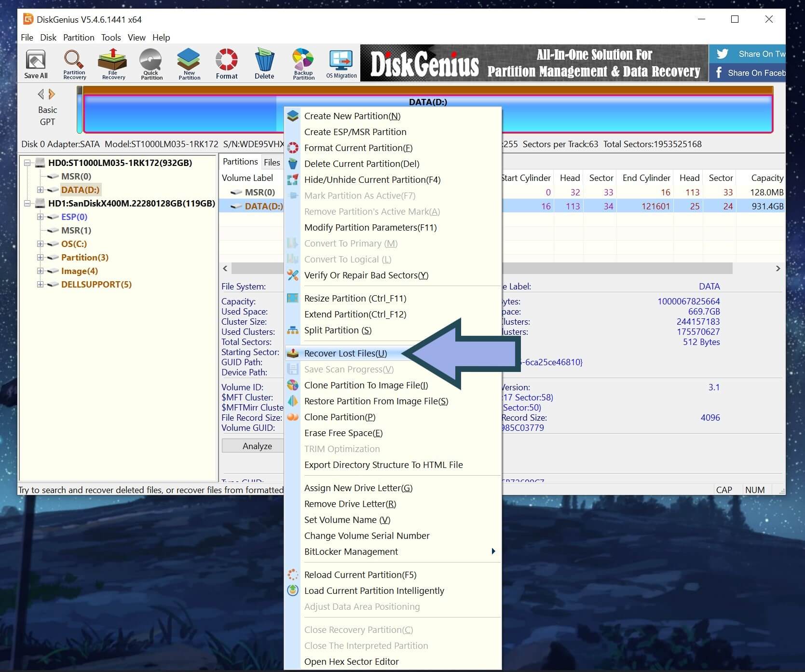Open the Help menu
The image size is (805, 672).
coord(161,37)
